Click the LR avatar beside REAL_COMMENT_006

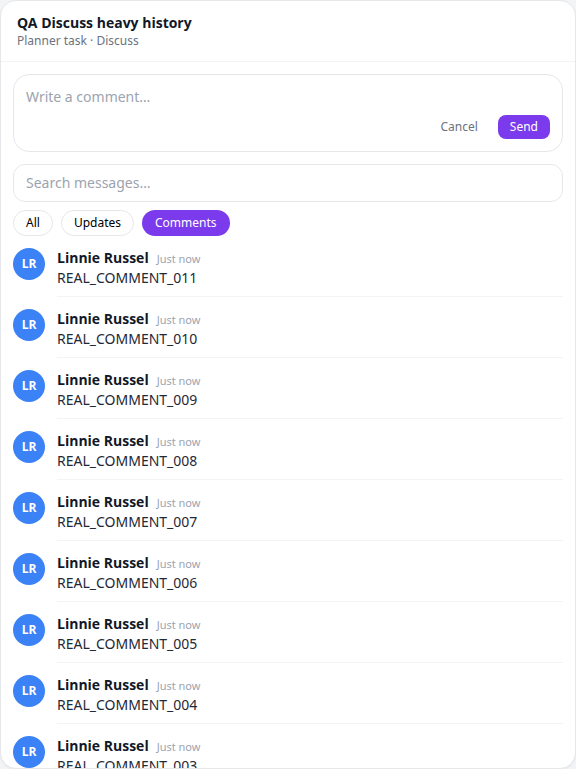[29, 569]
